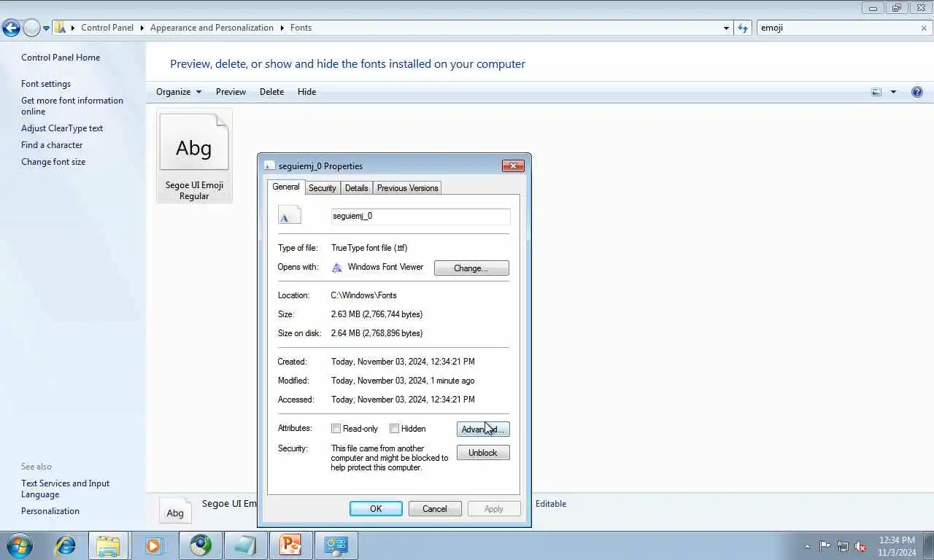The image size is (934, 560).
Task: Click Hide in the fonts toolbar
Action: [x=306, y=92]
